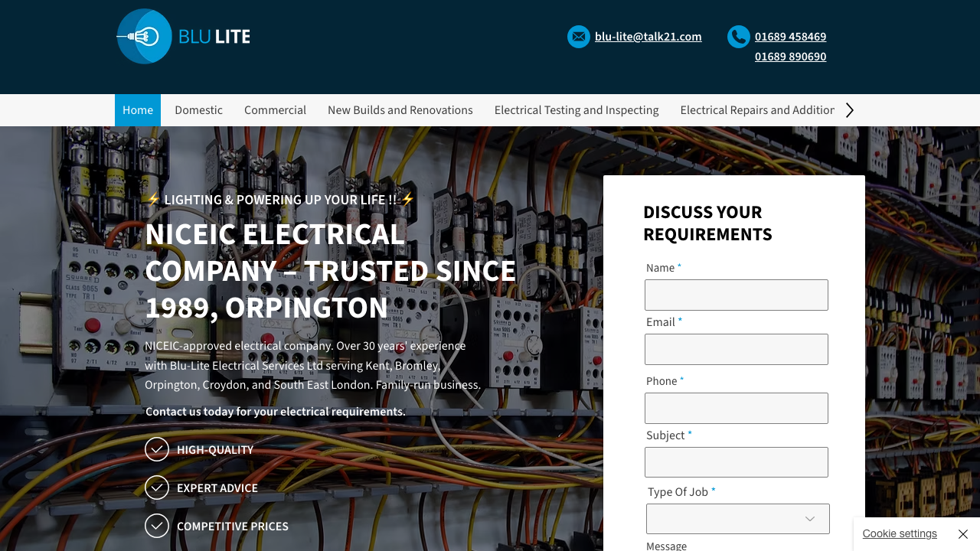Switch to the Domestic page
This screenshot has width=980, height=551.
coord(198,109)
